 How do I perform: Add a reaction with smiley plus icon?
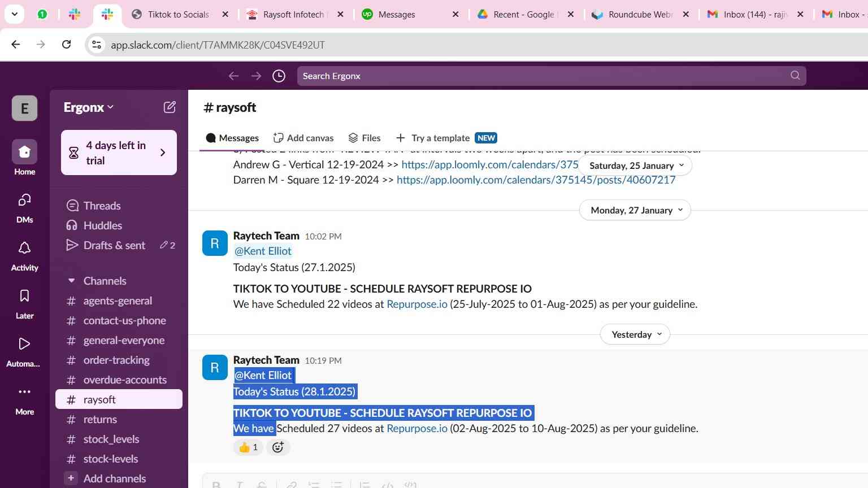[278, 447]
